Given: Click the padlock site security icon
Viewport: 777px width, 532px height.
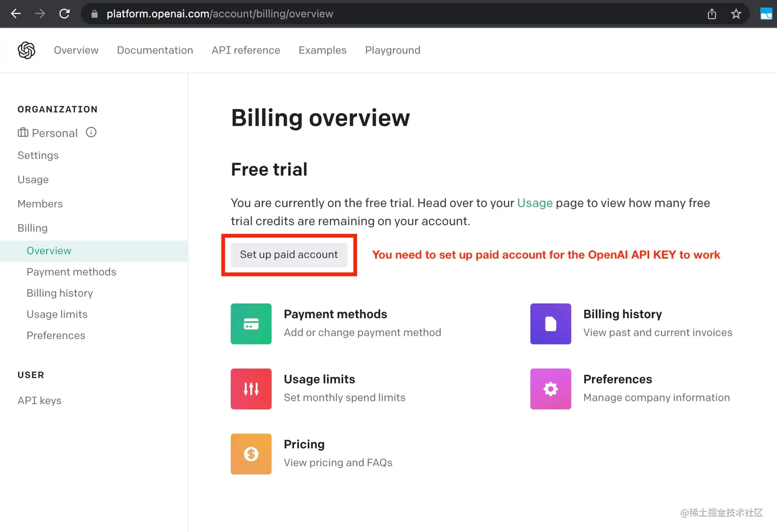Looking at the screenshot, I should pyautogui.click(x=95, y=14).
